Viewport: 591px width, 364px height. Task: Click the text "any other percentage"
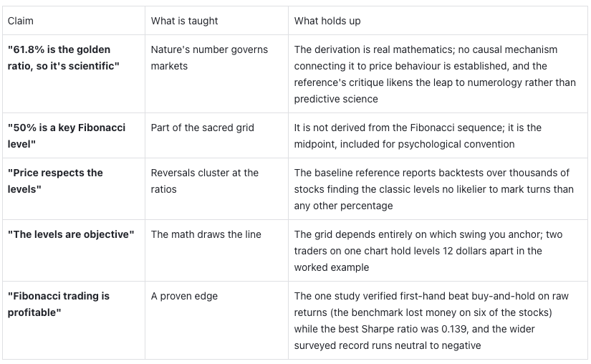click(343, 206)
